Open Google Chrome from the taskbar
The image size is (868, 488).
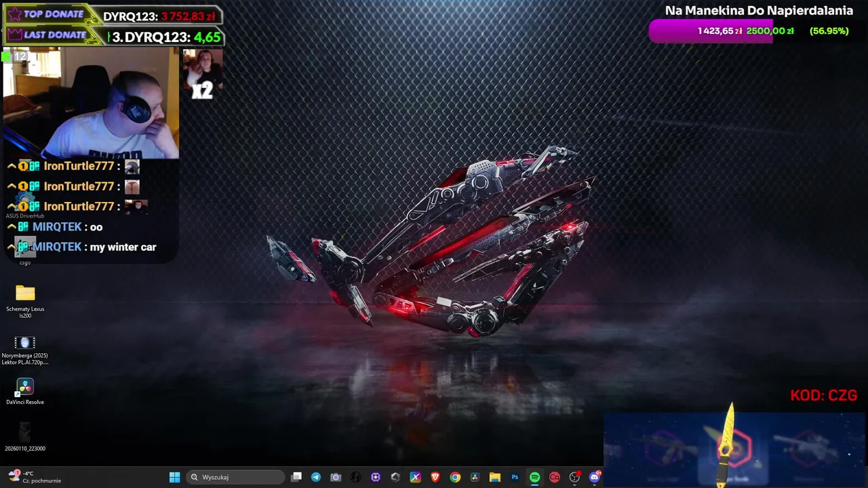coord(455,477)
